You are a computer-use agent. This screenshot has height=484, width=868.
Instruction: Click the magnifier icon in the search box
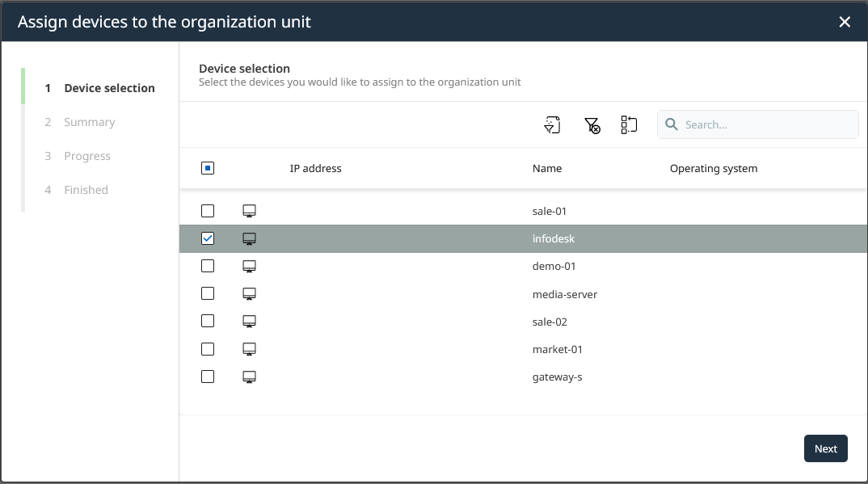(x=672, y=124)
